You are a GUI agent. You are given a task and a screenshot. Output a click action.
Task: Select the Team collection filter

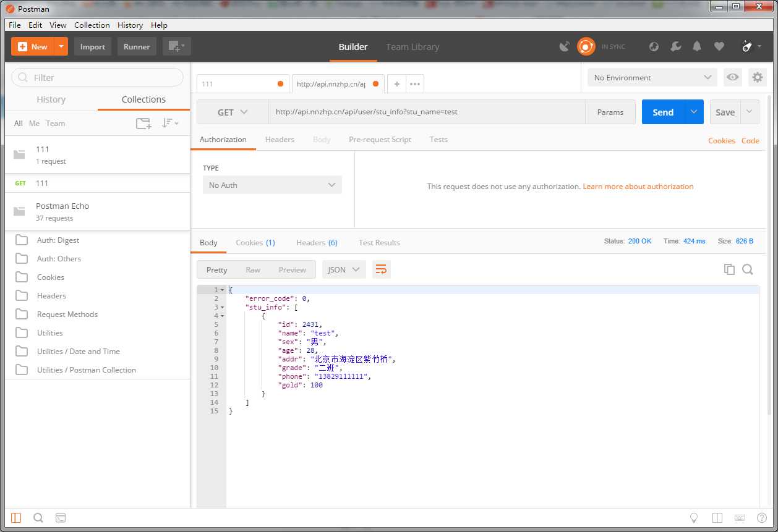(55, 123)
